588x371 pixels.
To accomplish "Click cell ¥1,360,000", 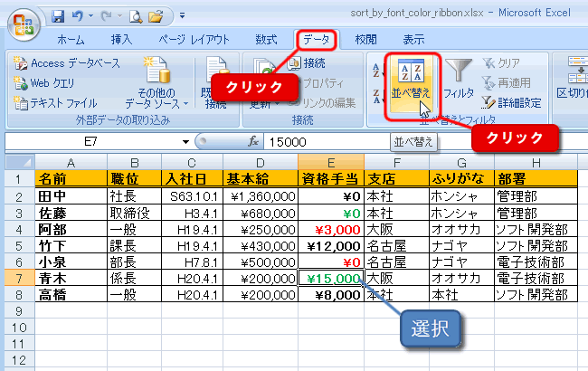I will click(261, 195).
